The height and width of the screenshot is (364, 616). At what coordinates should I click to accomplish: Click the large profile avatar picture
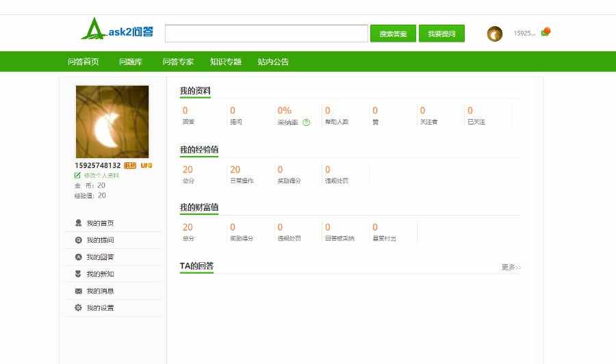[112, 122]
